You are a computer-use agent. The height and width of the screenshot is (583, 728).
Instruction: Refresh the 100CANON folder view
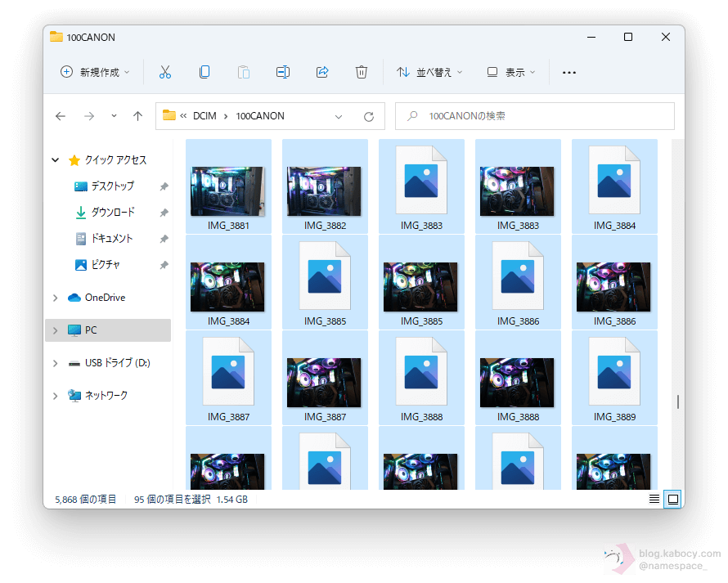(x=369, y=116)
